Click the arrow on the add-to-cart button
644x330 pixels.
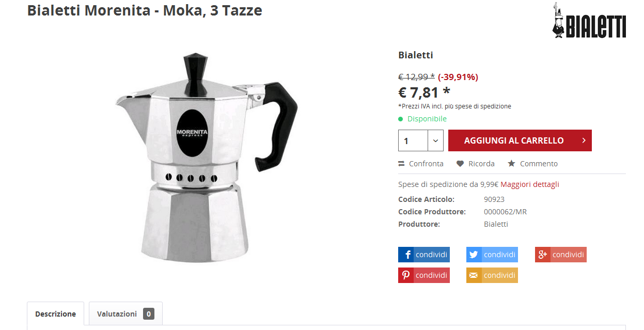click(584, 140)
